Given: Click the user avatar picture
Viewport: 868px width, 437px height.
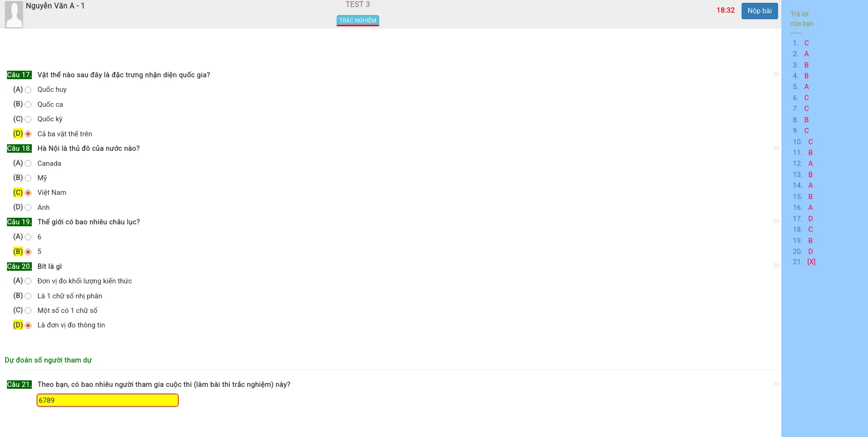Looking at the screenshot, I should click(x=14, y=15).
